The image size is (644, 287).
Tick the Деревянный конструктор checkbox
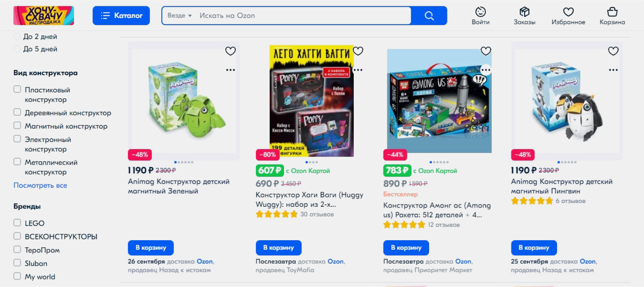click(17, 112)
